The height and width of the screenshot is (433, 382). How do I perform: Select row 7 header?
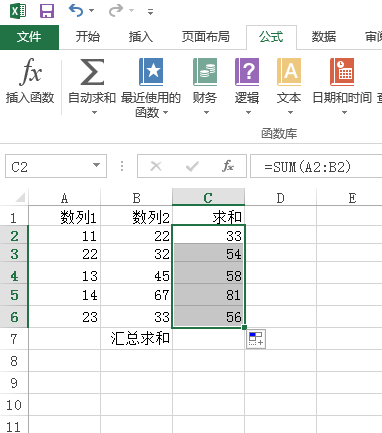[x=14, y=339]
